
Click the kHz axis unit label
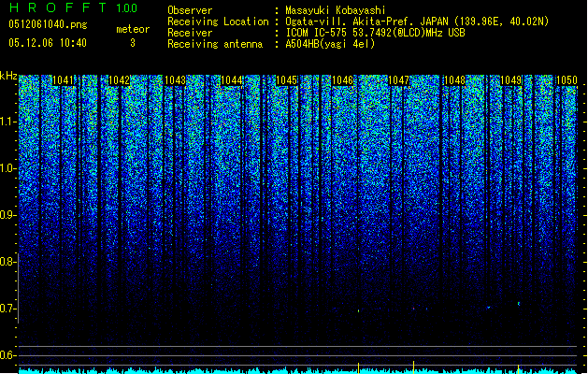click(x=8, y=76)
